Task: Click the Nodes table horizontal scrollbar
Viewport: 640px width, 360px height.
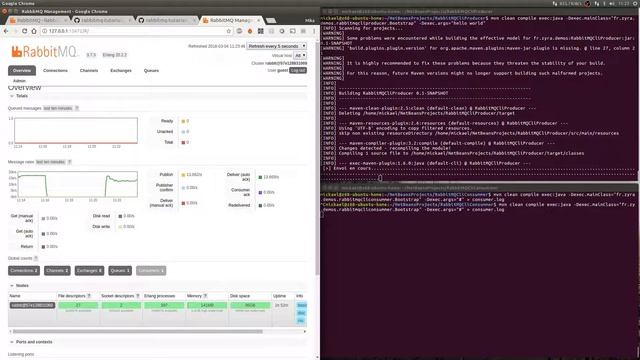Action: (x=138, y=331)
